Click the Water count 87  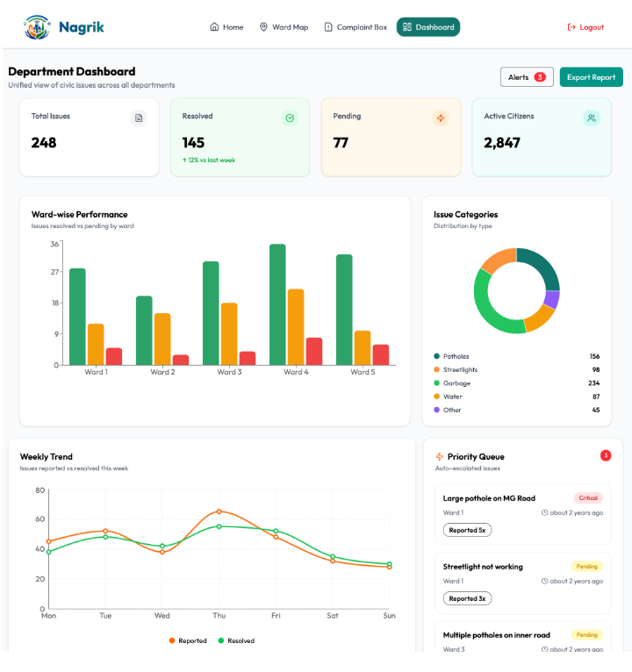pos(596,397)
